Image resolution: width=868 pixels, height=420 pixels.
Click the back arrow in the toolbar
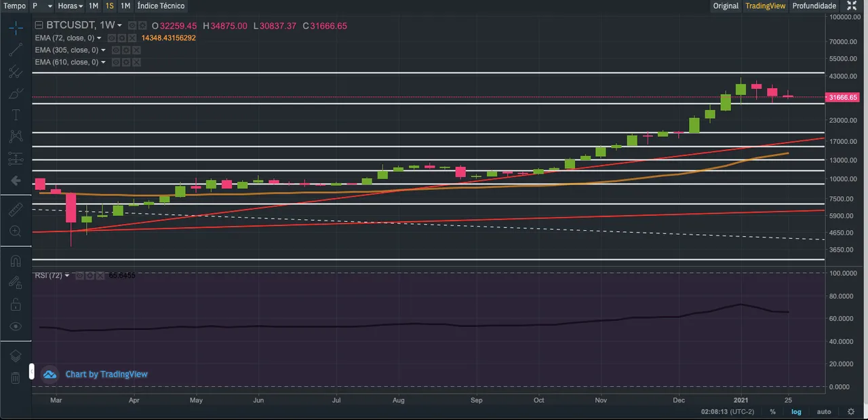[16, 181]
